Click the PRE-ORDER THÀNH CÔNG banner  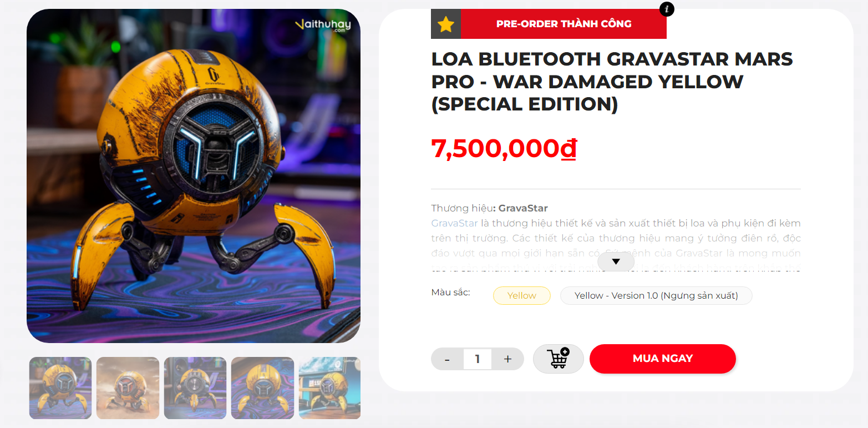click(x=564, y=24)
